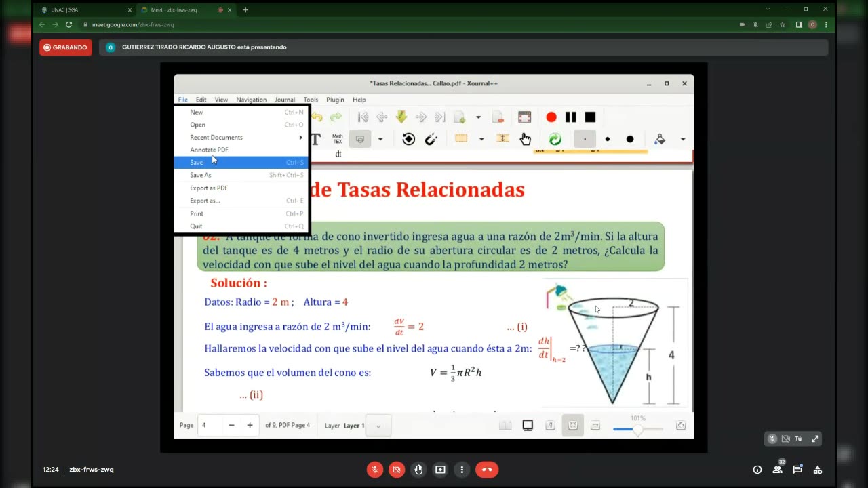Image resolution: width=868 pixels, height=488 pixels.
Task: Go to last page icon
Action: click(439, 117)
